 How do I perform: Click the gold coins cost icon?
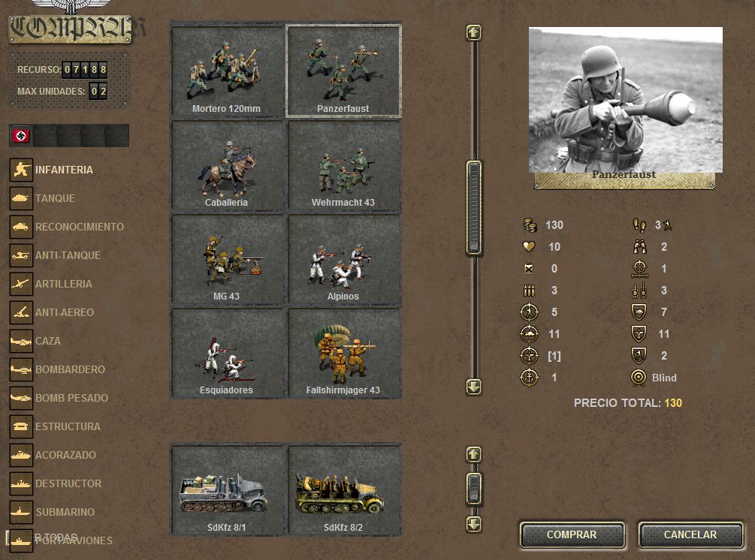[529, 224]
